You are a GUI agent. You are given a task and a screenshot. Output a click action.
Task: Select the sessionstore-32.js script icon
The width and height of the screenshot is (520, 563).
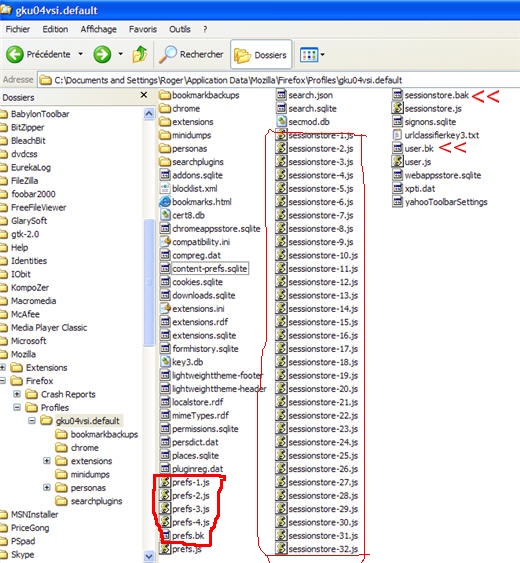pyautogui.click(x=281, y=549)
